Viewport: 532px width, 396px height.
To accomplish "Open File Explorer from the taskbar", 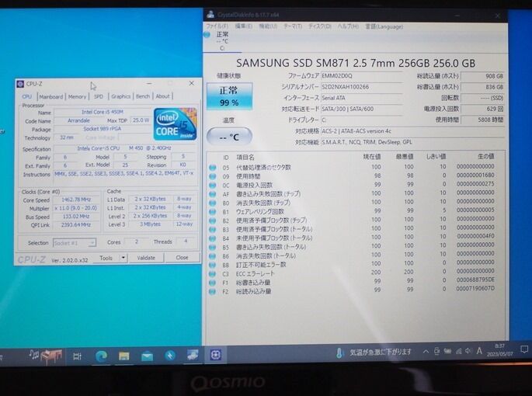I will tap(123, 356).
